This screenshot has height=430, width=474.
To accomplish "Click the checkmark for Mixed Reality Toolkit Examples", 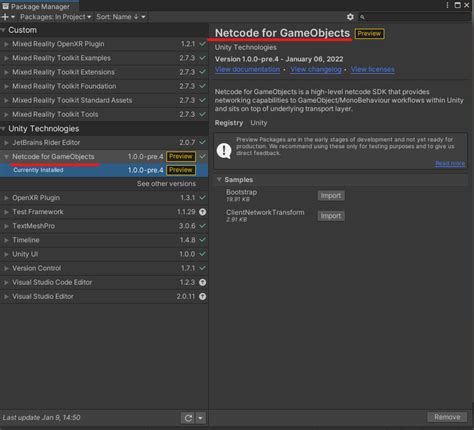I will (202, 58).
